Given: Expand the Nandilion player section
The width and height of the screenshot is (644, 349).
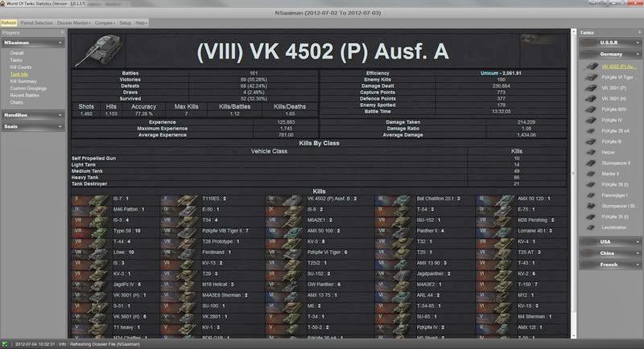Looking at the screenshot, I should pos(60,115).
